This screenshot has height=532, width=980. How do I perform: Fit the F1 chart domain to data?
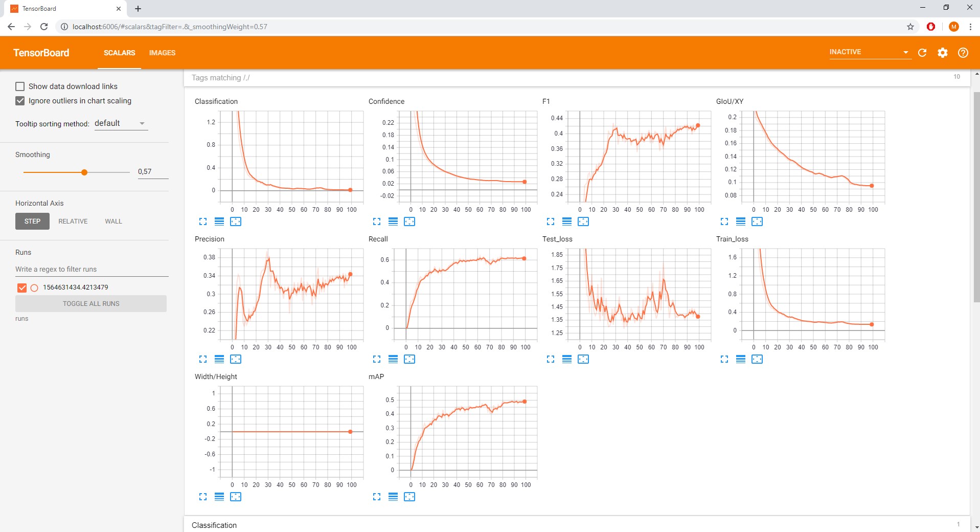coord(583,221)
